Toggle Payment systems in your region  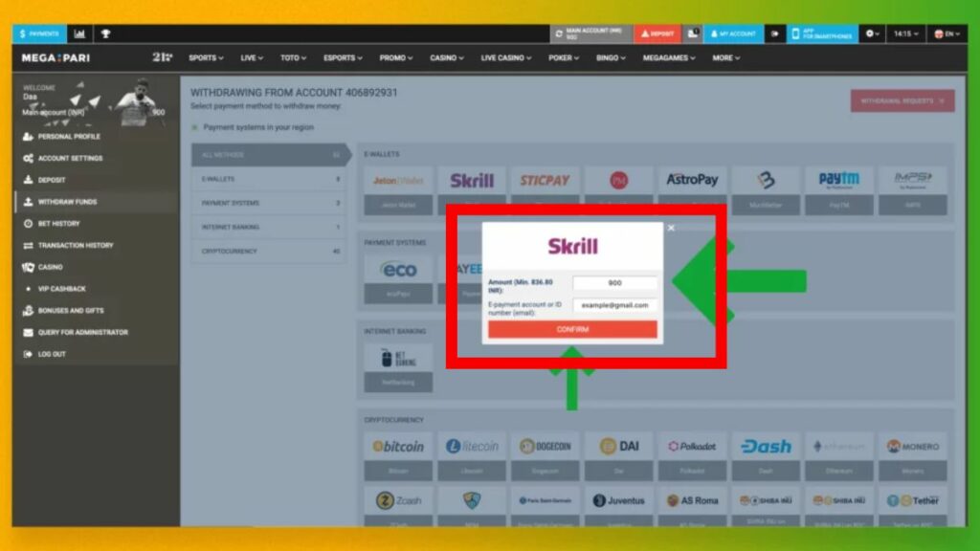(x=194, y=127)
